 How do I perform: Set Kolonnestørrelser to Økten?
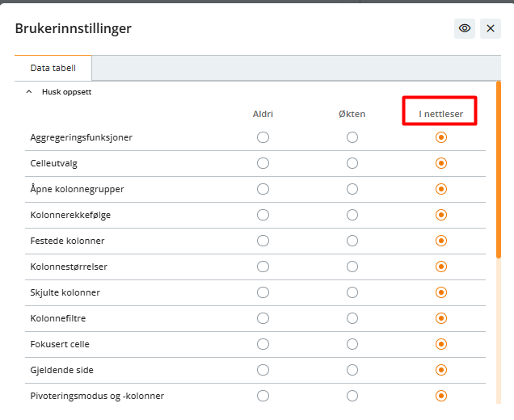click(x=352, y=267)
